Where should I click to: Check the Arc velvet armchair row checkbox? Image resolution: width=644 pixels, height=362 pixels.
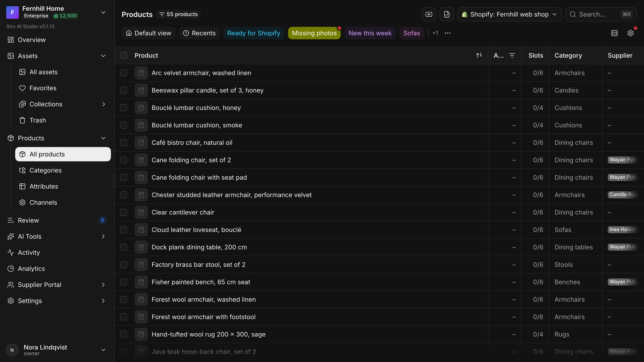(123, 73)
